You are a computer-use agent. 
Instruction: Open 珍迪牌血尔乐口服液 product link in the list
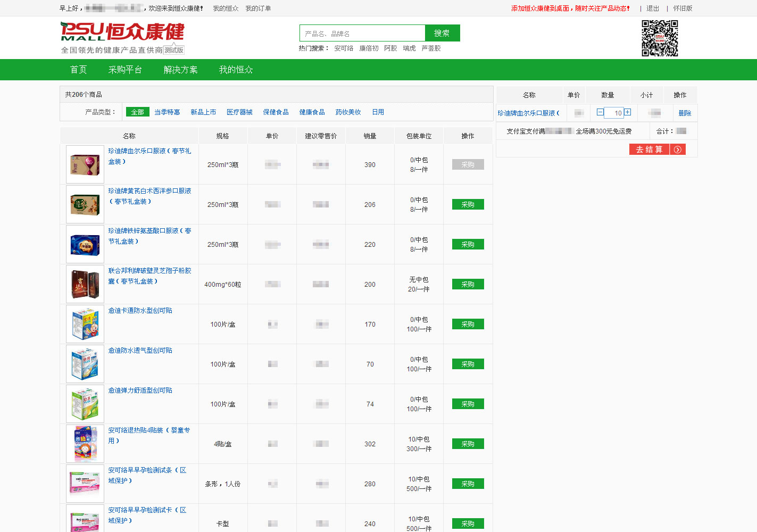point(149,156)
